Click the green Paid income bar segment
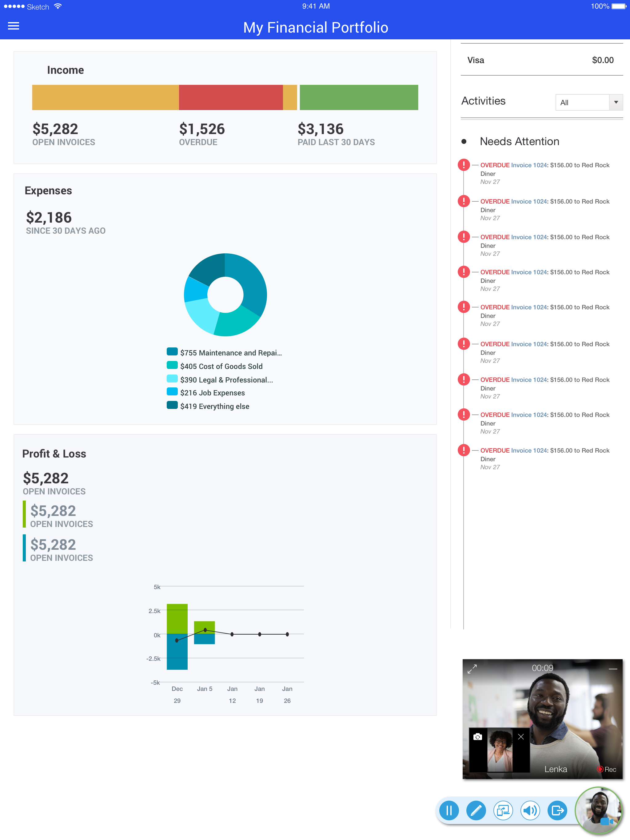 pyautogui.click(x=359, y=97)
